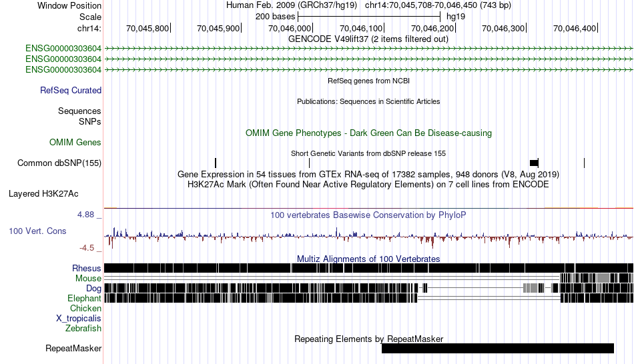Click the 4.88 PhyloP maximum value
The height and width of the screenshot is (364, 634).
(85, 215)
